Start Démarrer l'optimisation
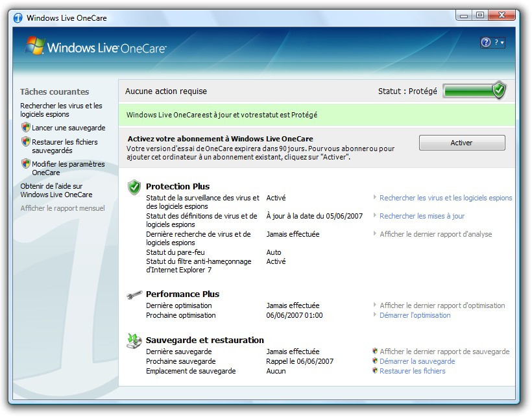Screen dimensions: 532x417 [x=415, y=315]
